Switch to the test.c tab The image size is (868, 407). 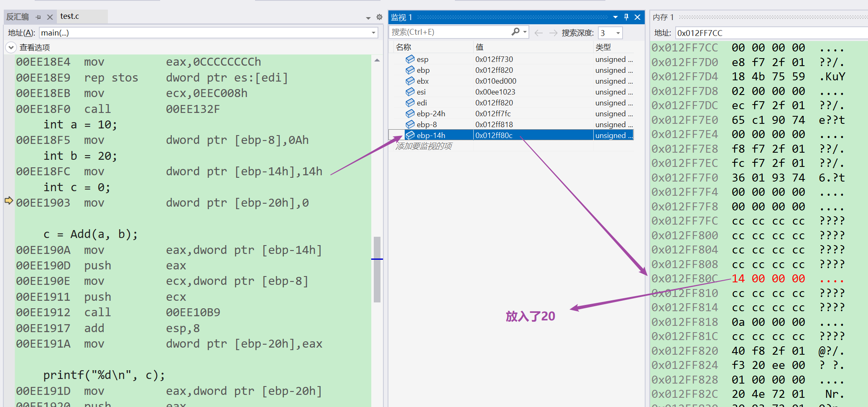tap(69, 16)
